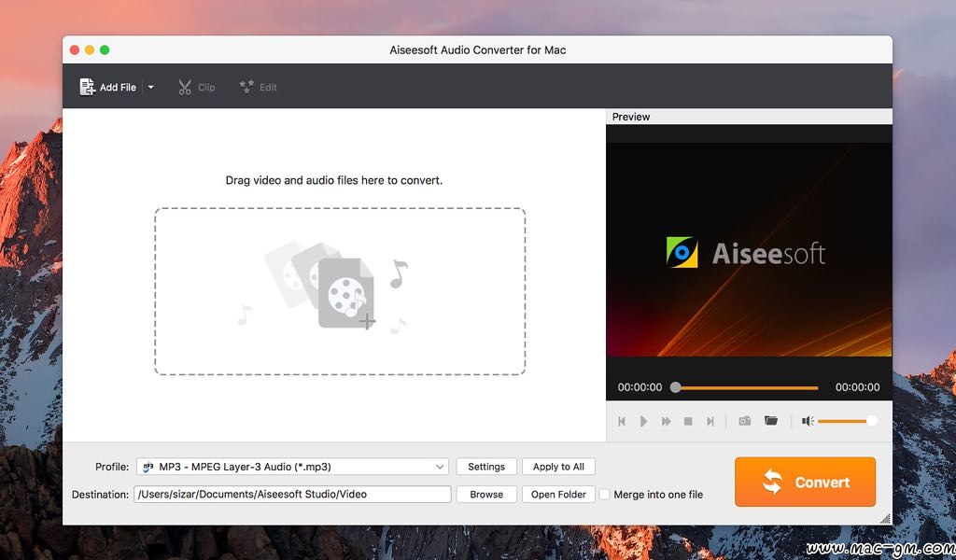Click the "Destination:" label
956x560 pixels.
point(100,494)
